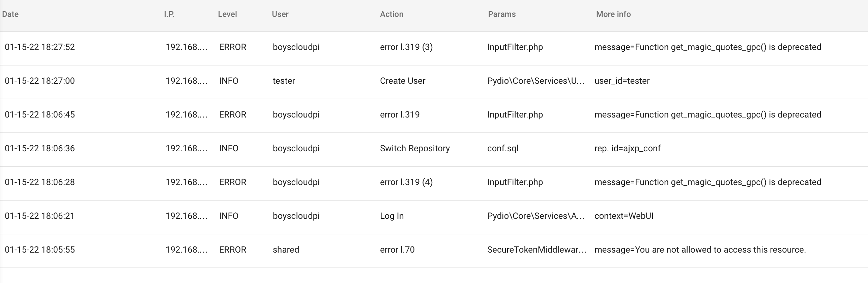
Task: Click the Params column header
Action: [502, 14]
